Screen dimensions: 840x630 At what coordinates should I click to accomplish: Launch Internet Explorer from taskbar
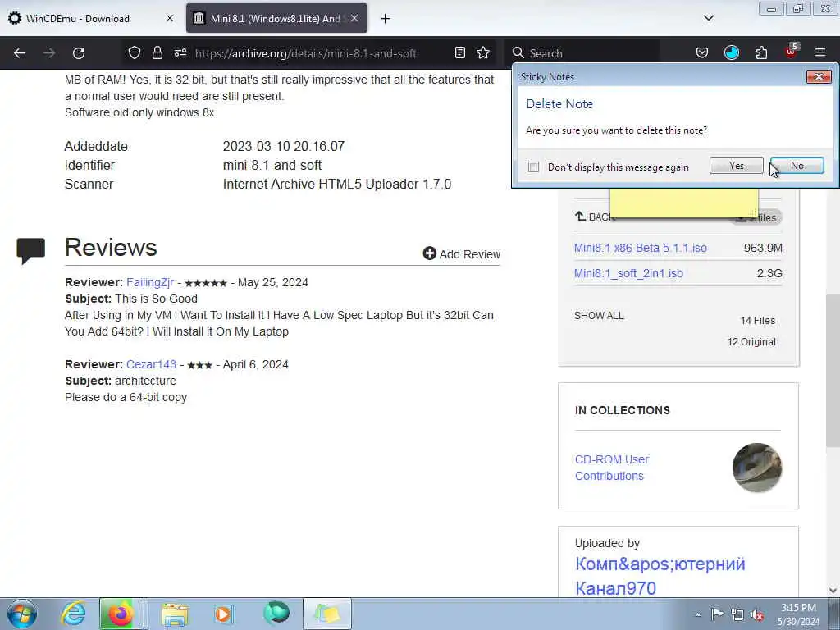click(73, 614)
